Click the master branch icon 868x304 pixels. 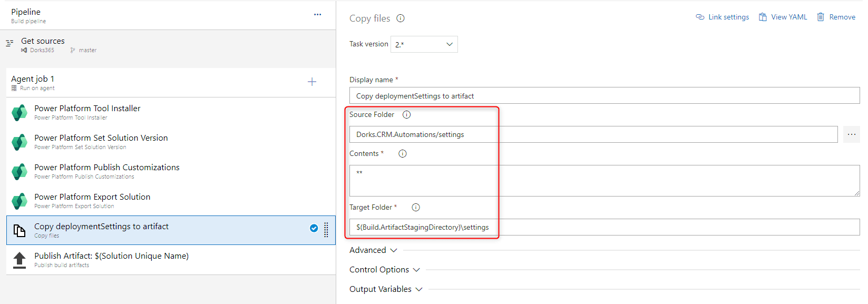pyautogui.click(x=73, y=50)
